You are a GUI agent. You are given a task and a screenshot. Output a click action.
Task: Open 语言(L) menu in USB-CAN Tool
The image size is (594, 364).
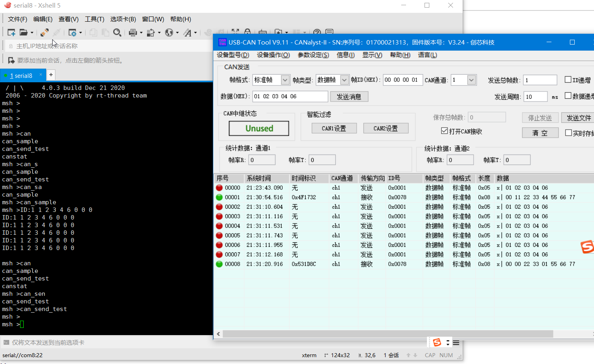pos(427,55)
